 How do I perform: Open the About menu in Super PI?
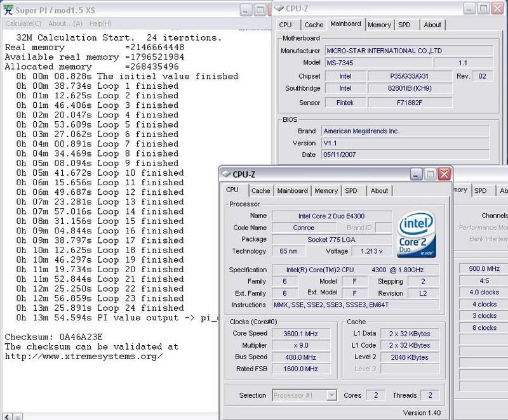point(66,23)
